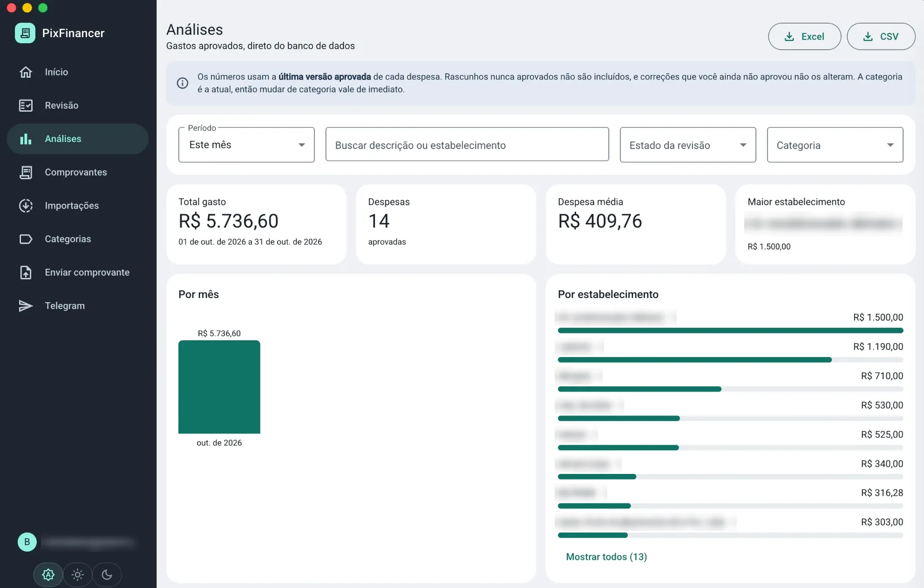The height and width of the screenshot is (588, 924).
Task: Click the Início home icon
Action: 26,72
